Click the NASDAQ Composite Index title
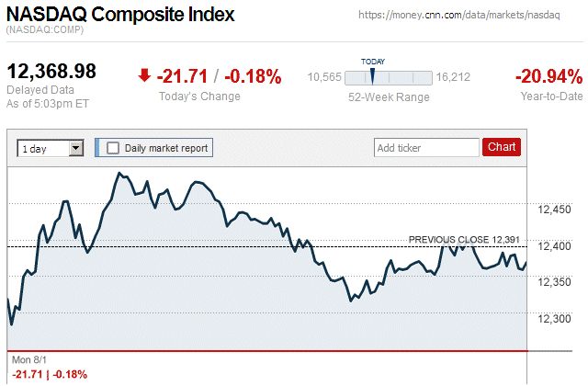This screenshot has width=588, height=386. click(x=120, y=16)
